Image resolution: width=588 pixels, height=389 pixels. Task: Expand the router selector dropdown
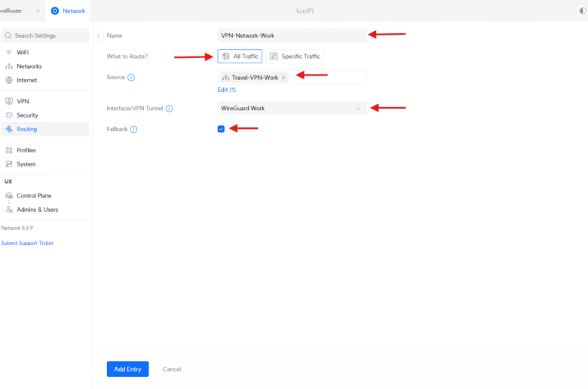click(38, 11)
